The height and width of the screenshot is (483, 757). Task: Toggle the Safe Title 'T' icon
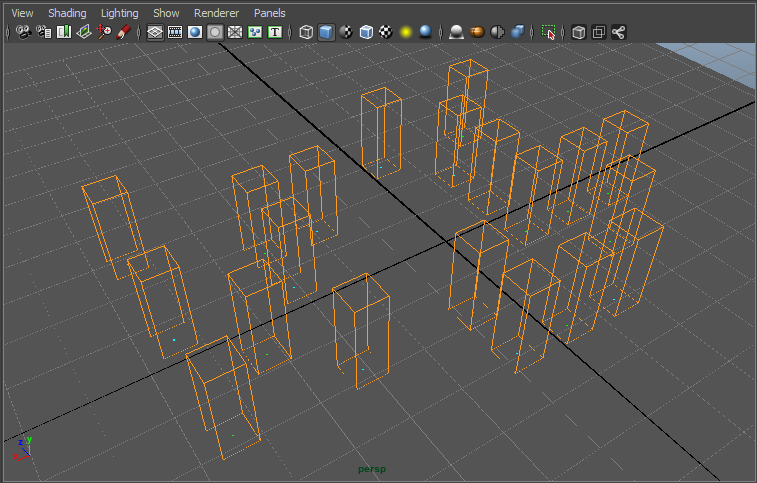coord(275,32)
